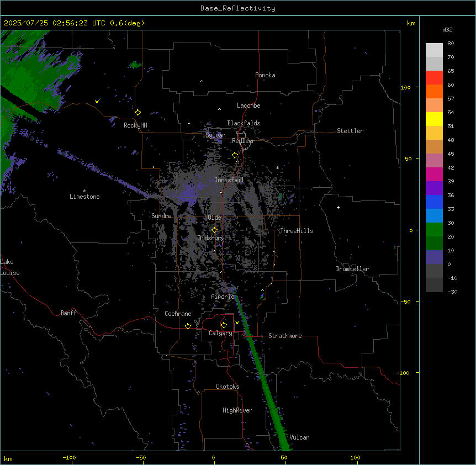Select the Strathmore label
This screenshot has height=465, width=476.
285,336
